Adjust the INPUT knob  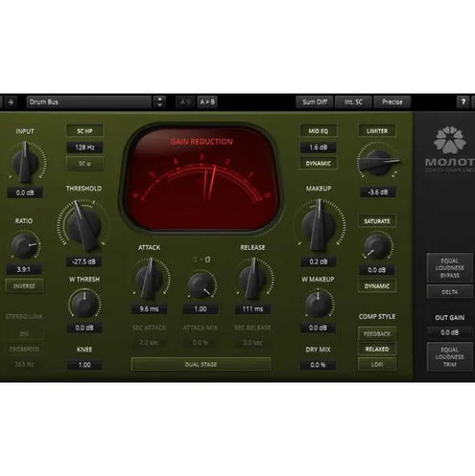(25, 163)
